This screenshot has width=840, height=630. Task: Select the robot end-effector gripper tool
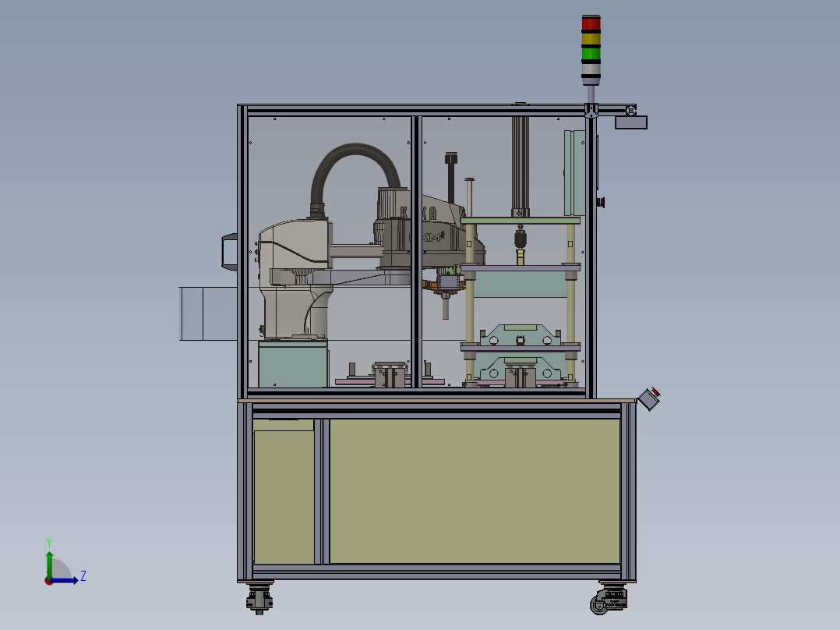tap(445, 291)
